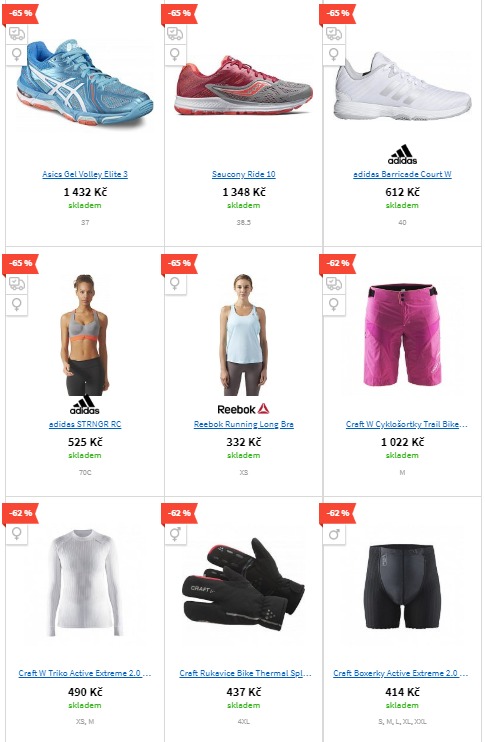Click the Reebok brand logo
This screenshot has width=485, height=742.
pyautogui.click(x=243, y=409)
